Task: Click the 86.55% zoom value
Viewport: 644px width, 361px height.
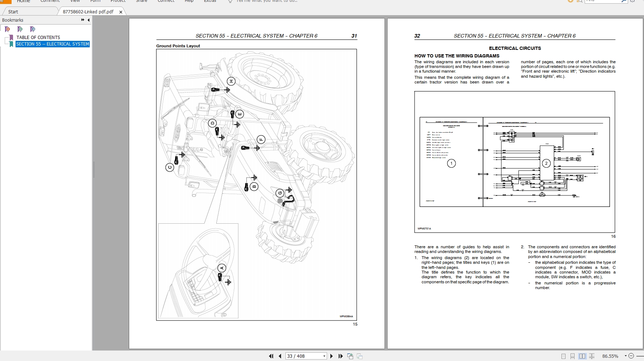Action: pyautogui.click(x=610, y=356)
